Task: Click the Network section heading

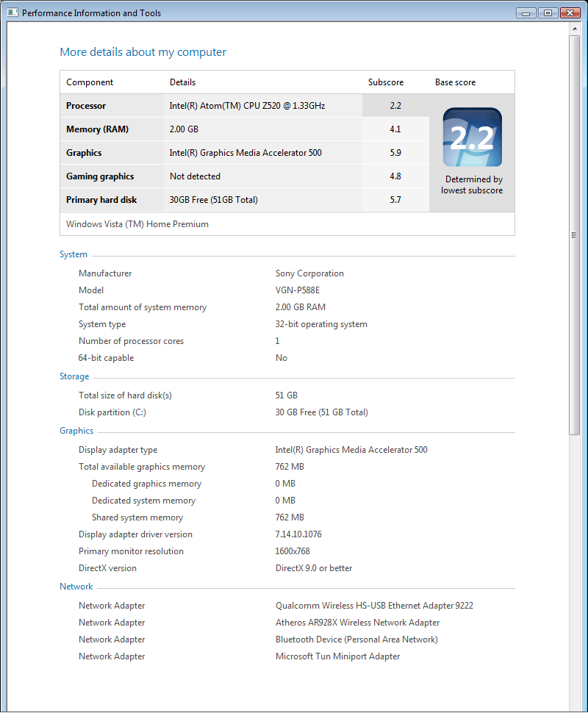Action: (x=76, y=587)
